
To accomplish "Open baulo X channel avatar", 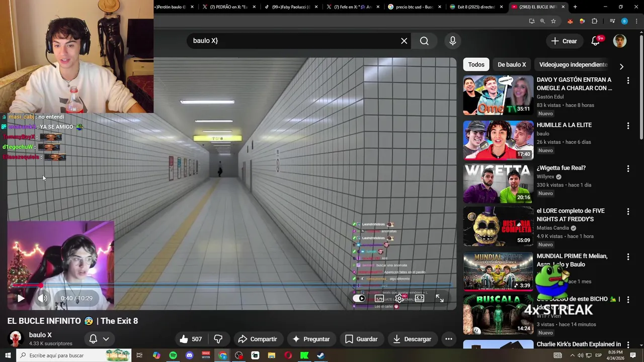I will 16,339.
